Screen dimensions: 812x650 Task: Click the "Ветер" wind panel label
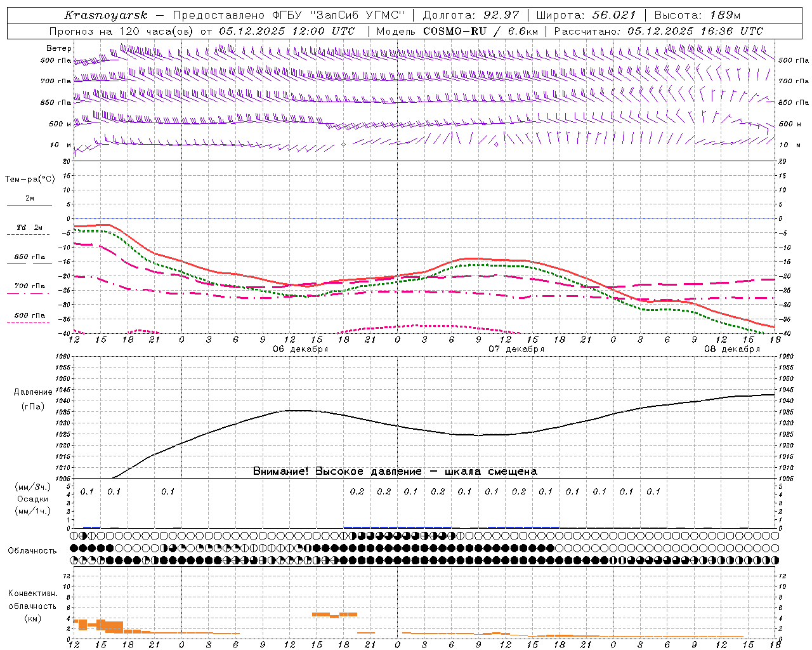[59, 48]
